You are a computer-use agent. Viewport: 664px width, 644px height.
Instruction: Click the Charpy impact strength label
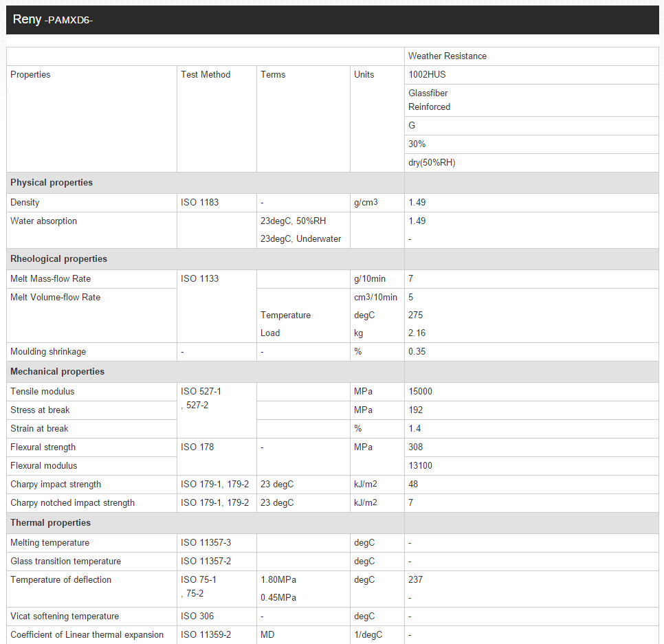point(56,485)
